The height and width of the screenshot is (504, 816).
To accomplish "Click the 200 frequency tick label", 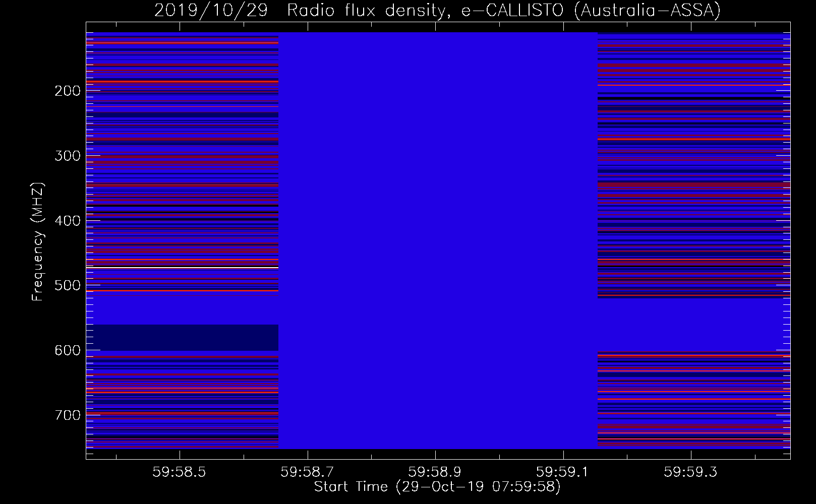I will click(68, 91).
